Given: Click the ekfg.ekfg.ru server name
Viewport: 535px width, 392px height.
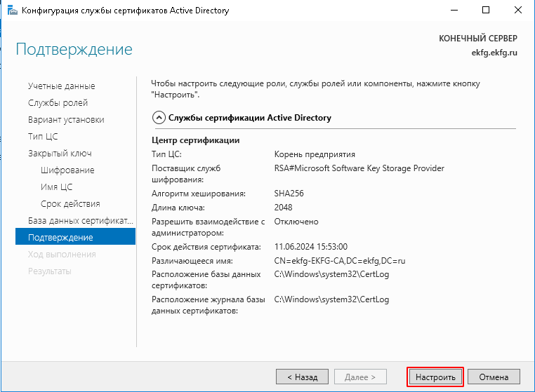Looking at the screenshot, I should pyautogui.click(x=494, y=53).
